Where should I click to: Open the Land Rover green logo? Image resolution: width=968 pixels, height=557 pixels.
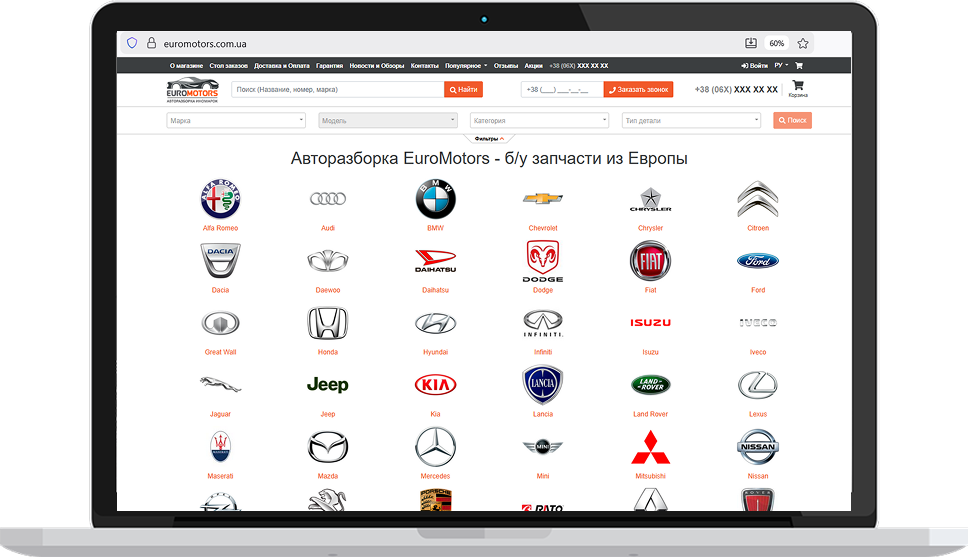650,384
